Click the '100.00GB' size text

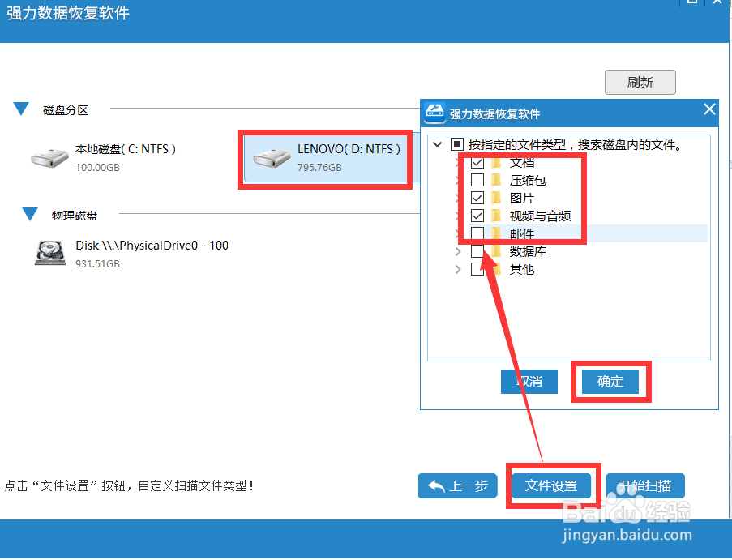[x=97, y=167]
